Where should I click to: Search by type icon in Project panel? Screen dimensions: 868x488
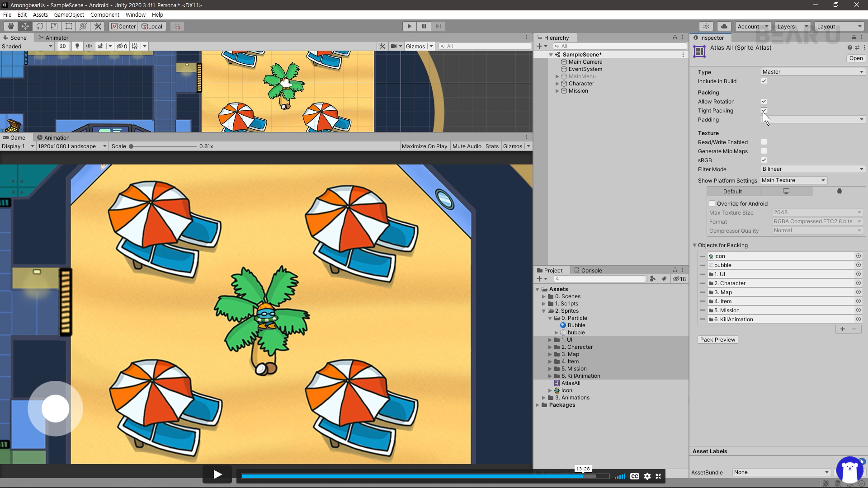(x=652, y=279)
